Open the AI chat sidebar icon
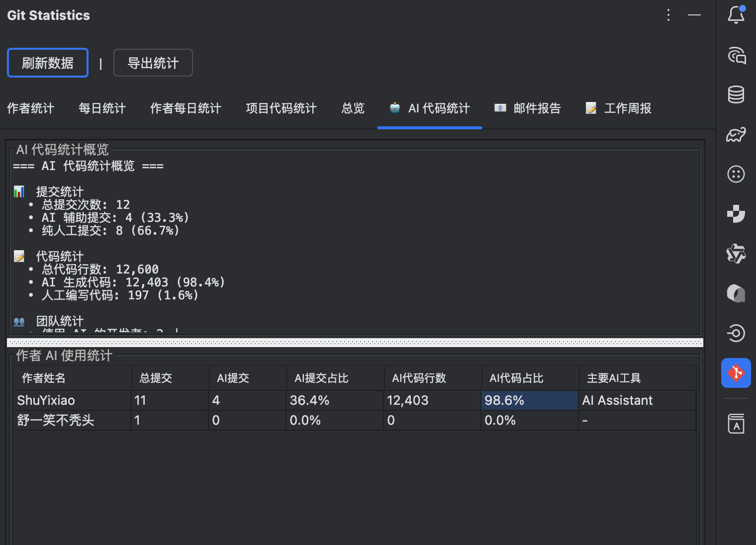 click(736, 55)
